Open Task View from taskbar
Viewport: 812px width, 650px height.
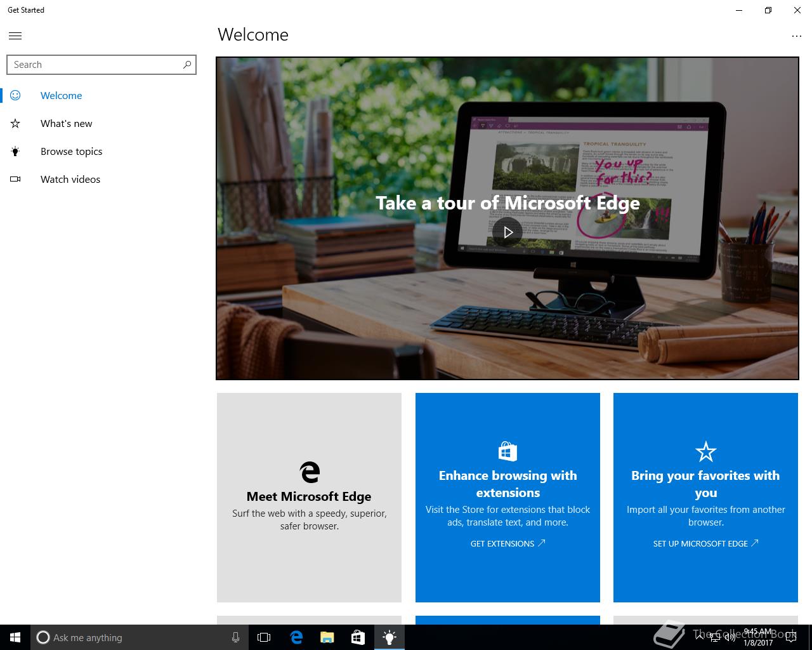pyautogui.click(x=264, y=637)
